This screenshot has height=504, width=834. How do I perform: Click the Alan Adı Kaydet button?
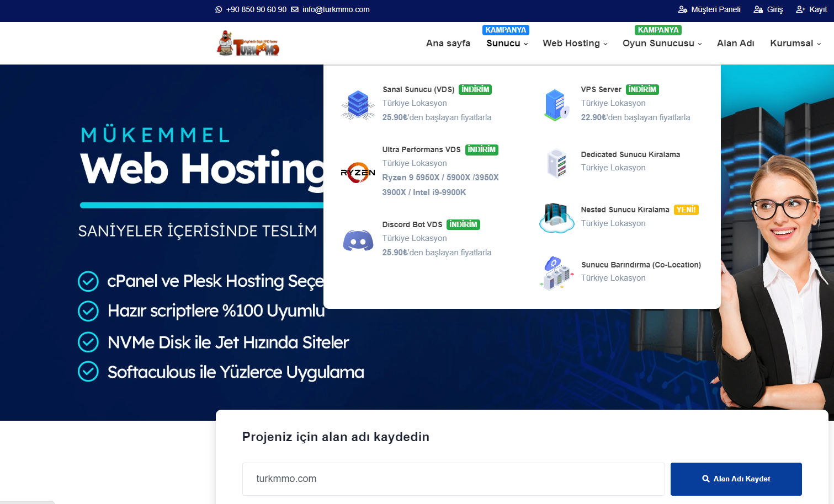[x=736, y=479]
